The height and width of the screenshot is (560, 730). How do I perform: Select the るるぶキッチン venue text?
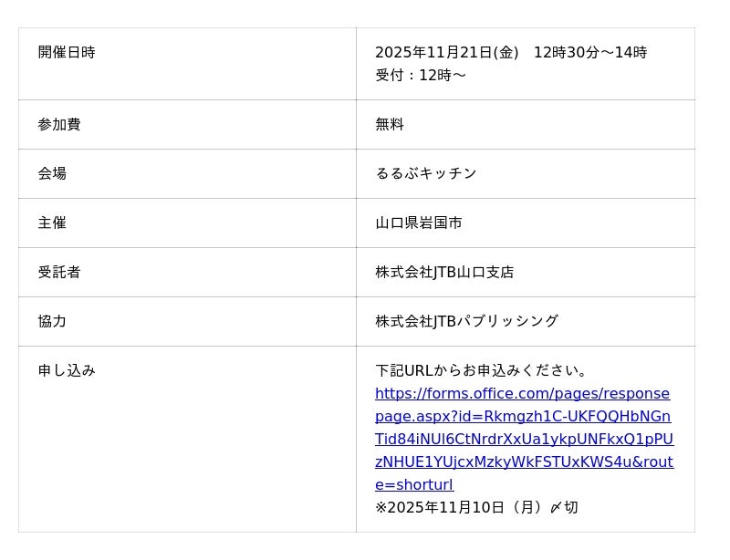point(426,173)
